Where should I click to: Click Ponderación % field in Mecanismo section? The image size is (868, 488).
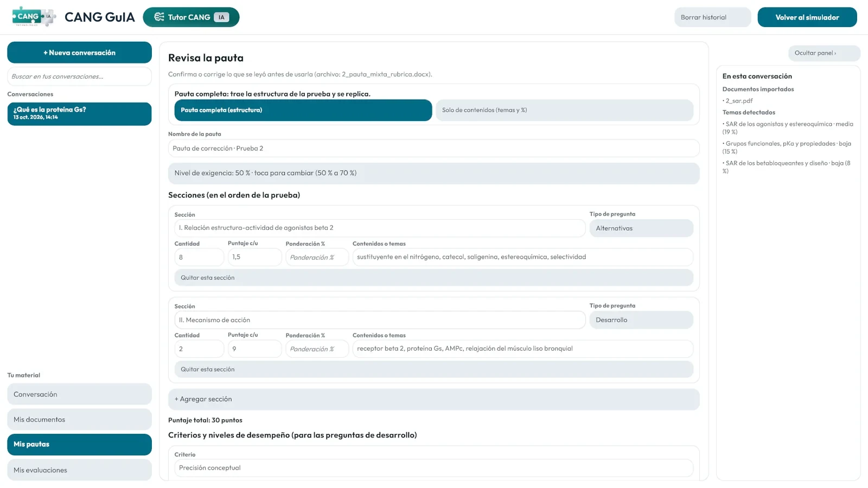pos(317,349)
